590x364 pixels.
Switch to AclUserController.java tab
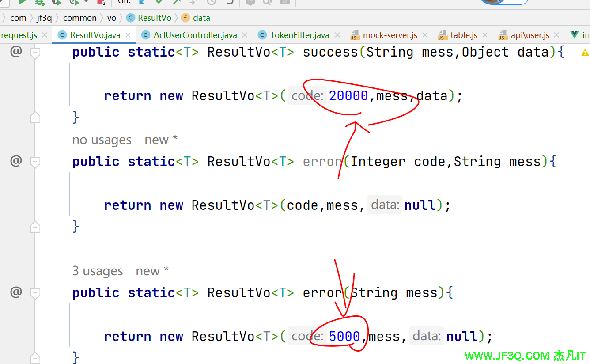[x=195, y=35]
